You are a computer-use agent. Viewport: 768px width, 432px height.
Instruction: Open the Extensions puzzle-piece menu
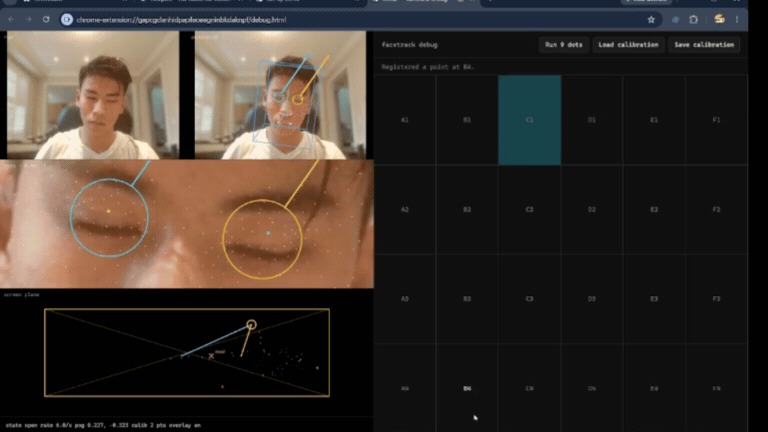point(694,20)
